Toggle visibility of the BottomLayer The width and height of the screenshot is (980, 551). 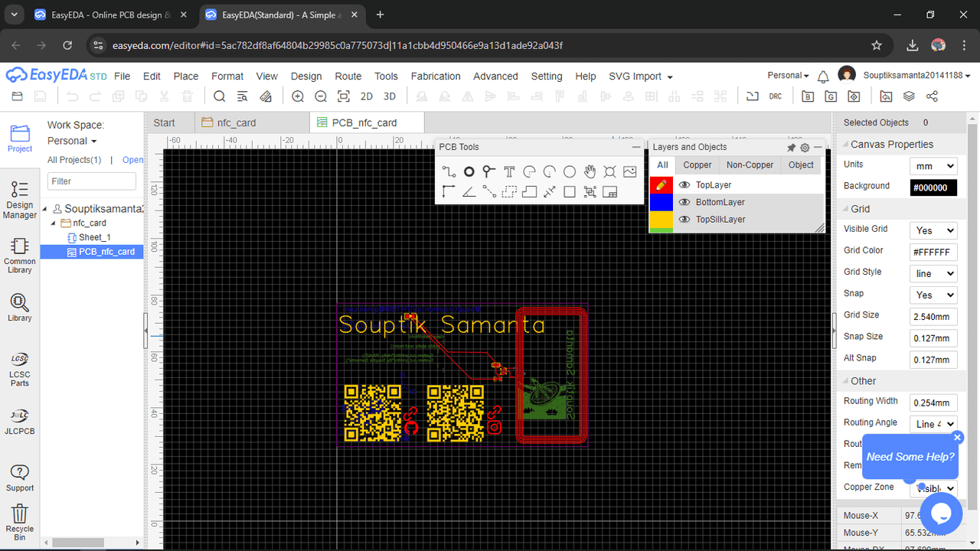684,202
